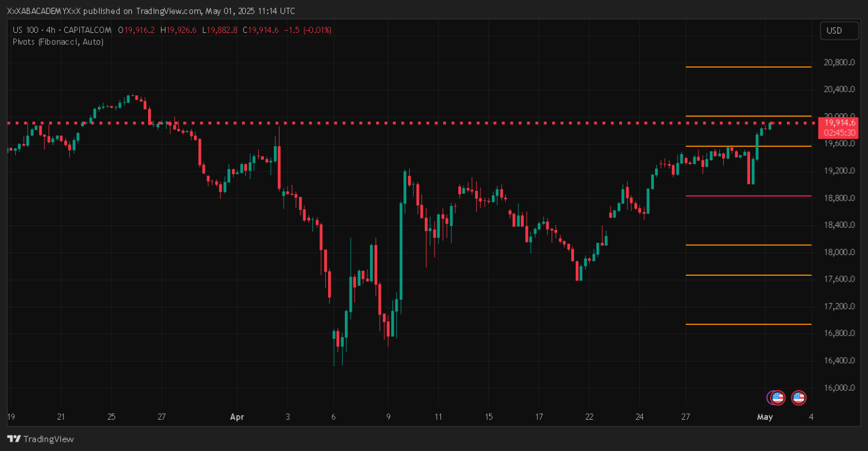
Task: Click the 16,400.0 price axis label
Action: tap(840, 361)
